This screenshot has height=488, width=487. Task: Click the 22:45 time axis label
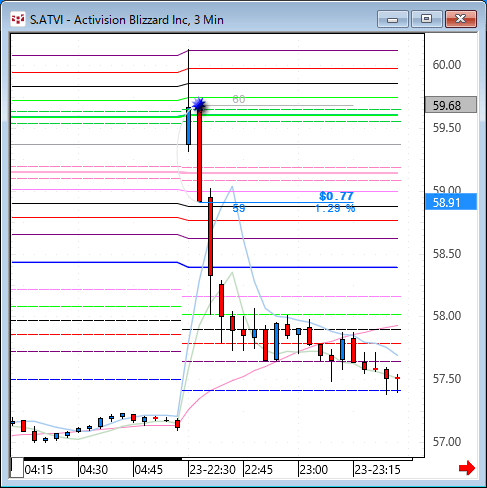[259, 470]
